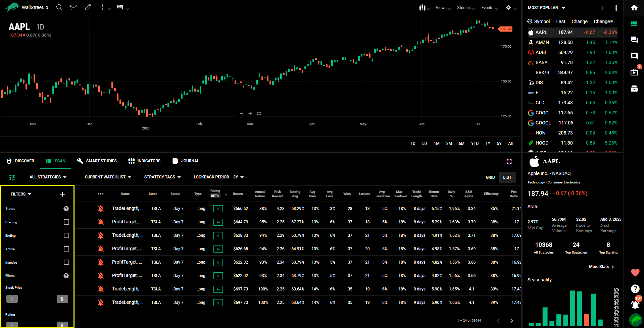Screen dimensions: 644x328
Task: Adjust Stock Price maximum slider handle
Action: (x=62, y=299)
